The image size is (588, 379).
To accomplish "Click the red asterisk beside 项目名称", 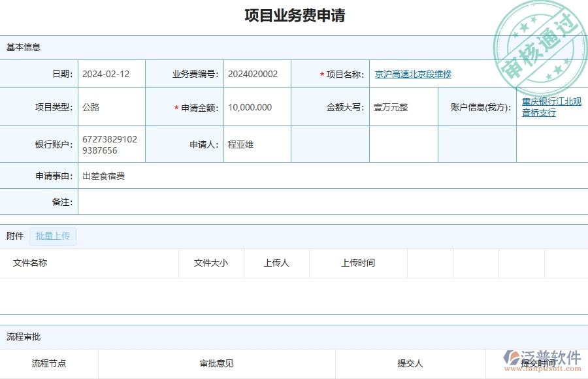I will point(321,73).
